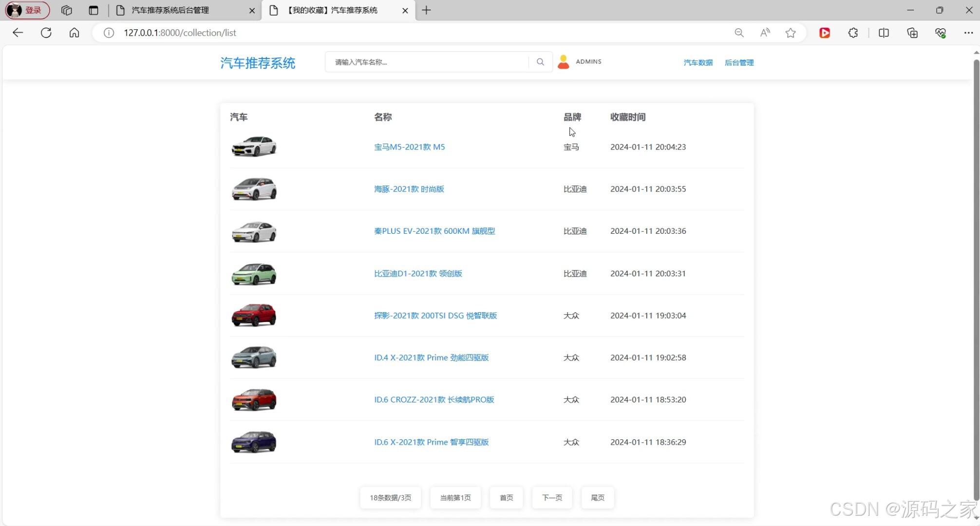Viewport: 980px width, 526px height.
Task: Open the 汽车数据 navigation link
Action: click(x=697, y=62)
